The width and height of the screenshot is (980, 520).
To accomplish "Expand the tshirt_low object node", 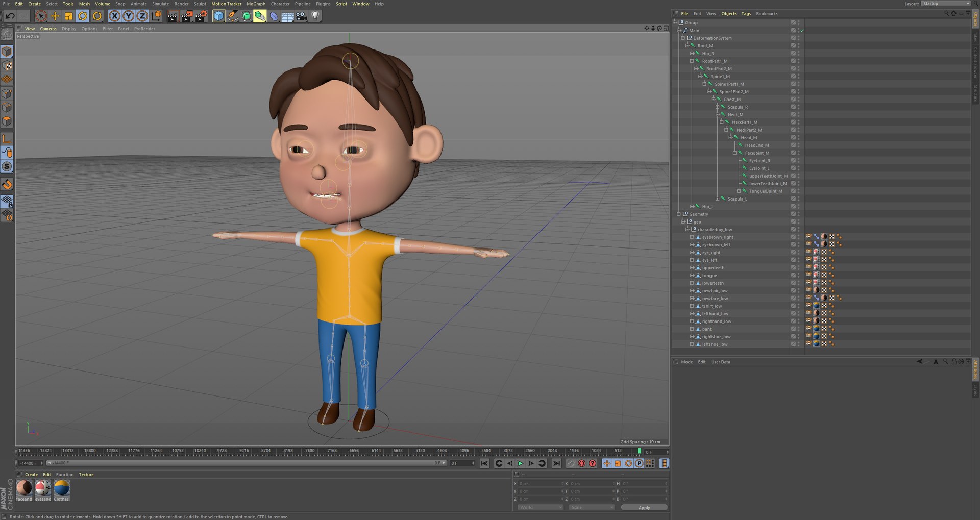I will pos(692,306).
